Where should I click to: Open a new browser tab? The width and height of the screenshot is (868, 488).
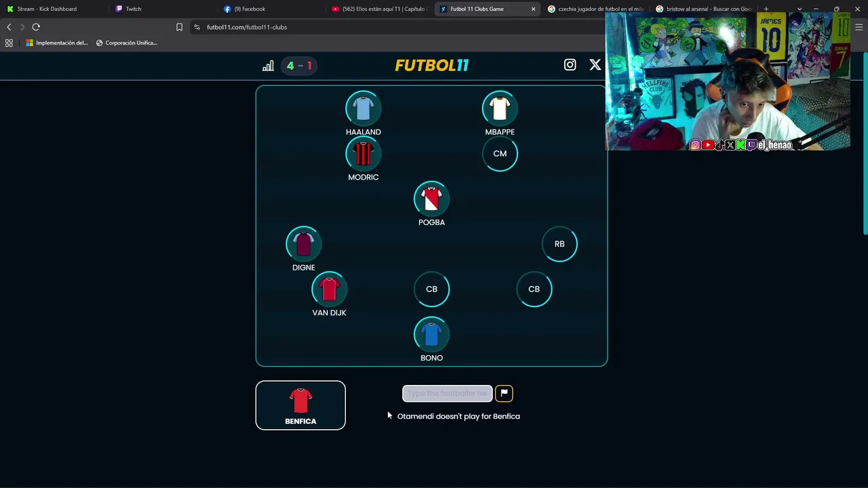(766, 9)
